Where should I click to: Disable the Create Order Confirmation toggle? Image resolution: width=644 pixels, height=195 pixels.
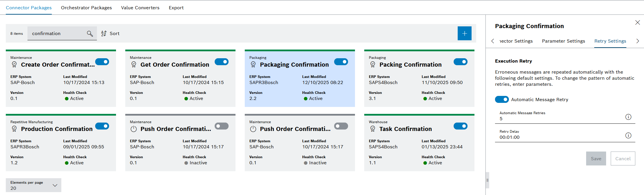102,62
